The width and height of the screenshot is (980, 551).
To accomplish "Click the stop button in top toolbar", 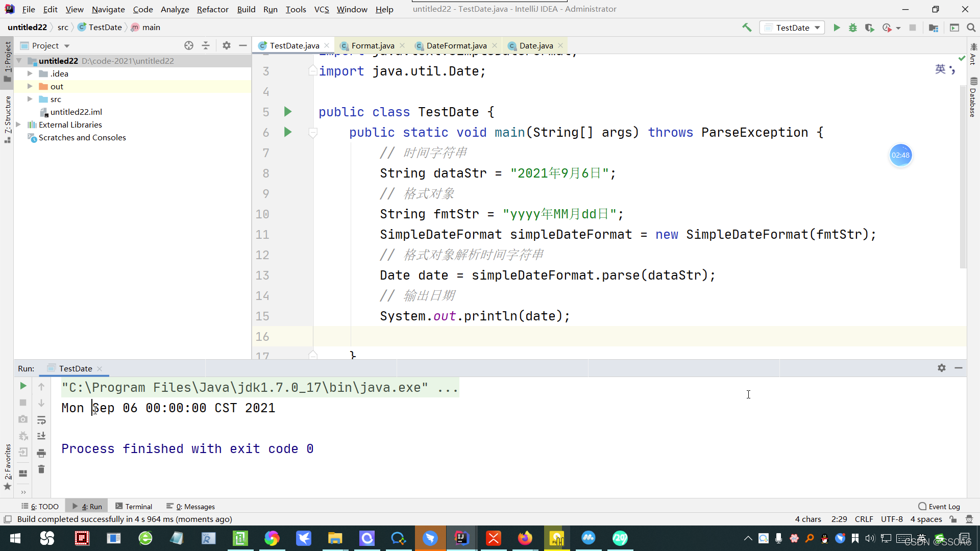I will (x=913, y=28).
